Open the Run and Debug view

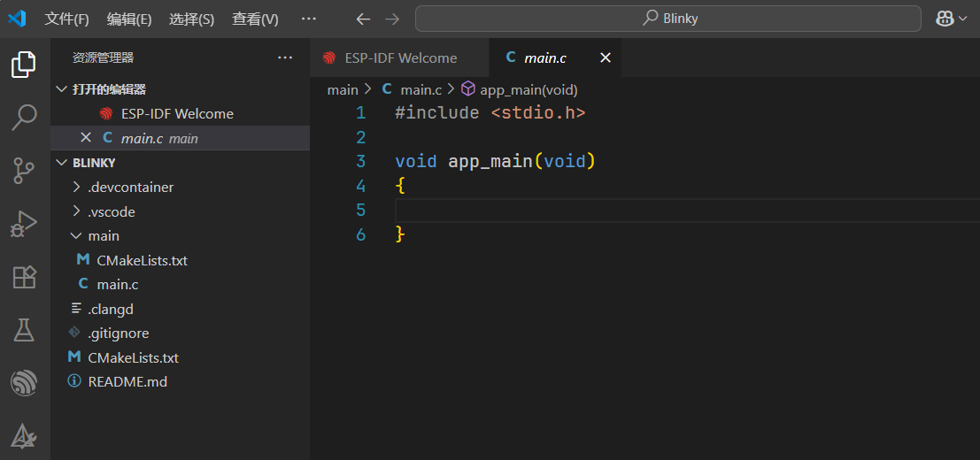pos(24,224)
